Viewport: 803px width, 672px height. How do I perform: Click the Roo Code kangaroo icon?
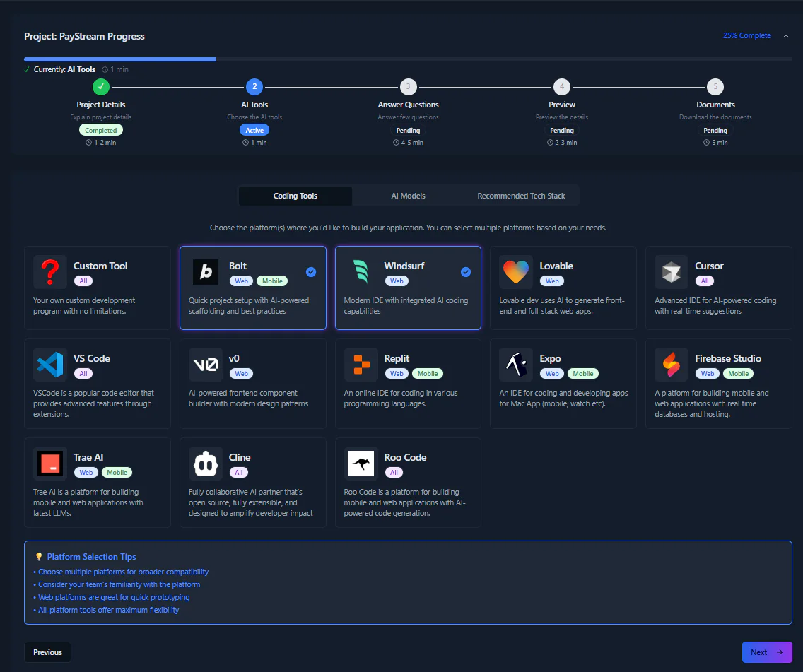click(x=361, y=463)
